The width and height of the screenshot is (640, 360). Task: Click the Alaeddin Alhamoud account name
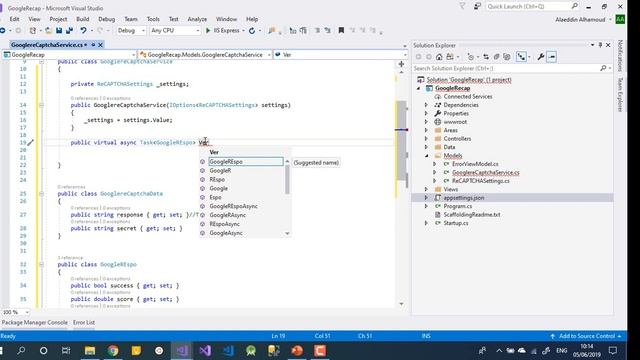click(x=580, y=20)
